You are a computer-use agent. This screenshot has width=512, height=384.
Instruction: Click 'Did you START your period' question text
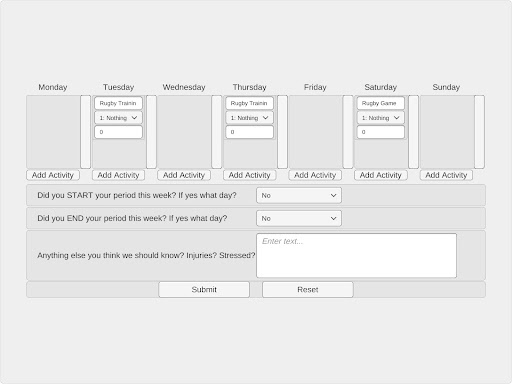click(x=137, y=195)
